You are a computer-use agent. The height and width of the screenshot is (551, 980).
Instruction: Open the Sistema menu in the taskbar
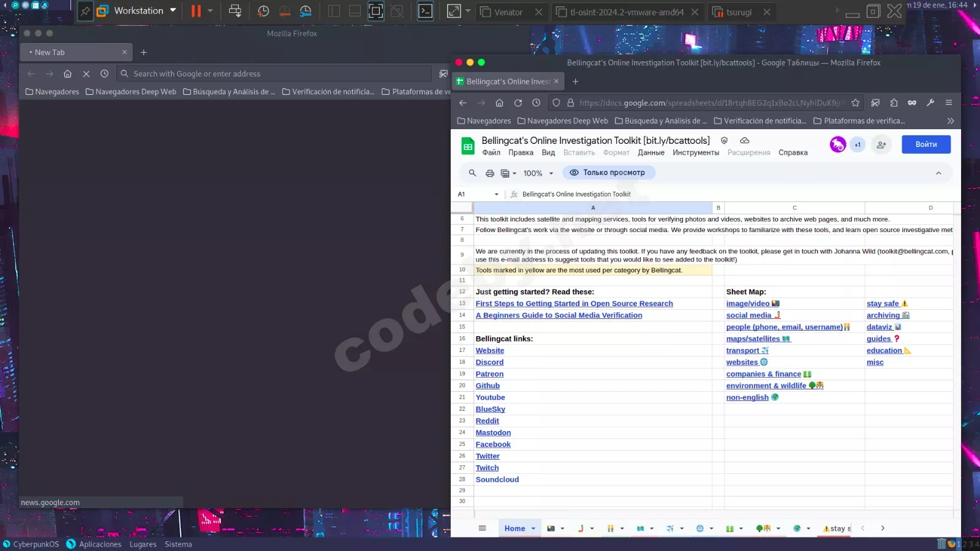[178, 544]
